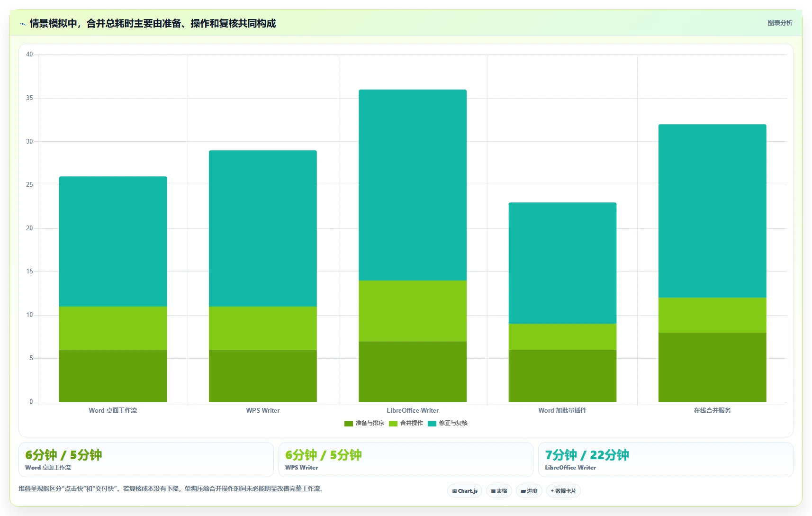
Task: Click the light green 合并操作 segment of the LibreOffice Writer bar
Action: click(x=412, y=311)
